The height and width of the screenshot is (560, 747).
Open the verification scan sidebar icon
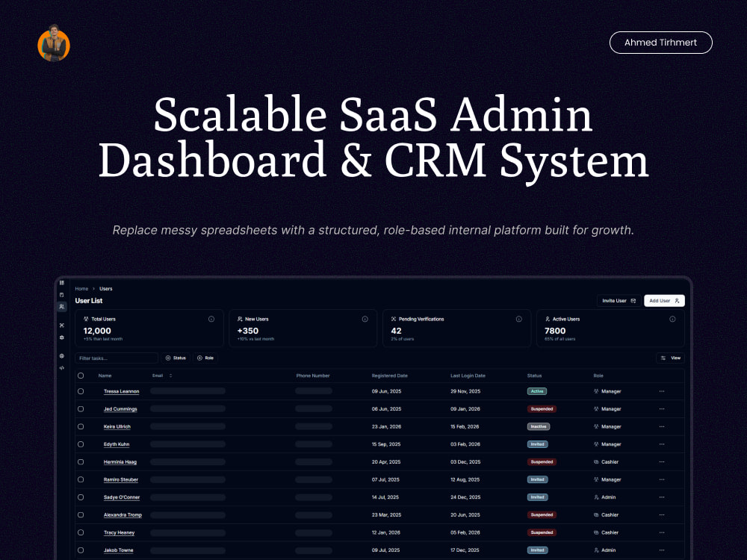point(62,326)
